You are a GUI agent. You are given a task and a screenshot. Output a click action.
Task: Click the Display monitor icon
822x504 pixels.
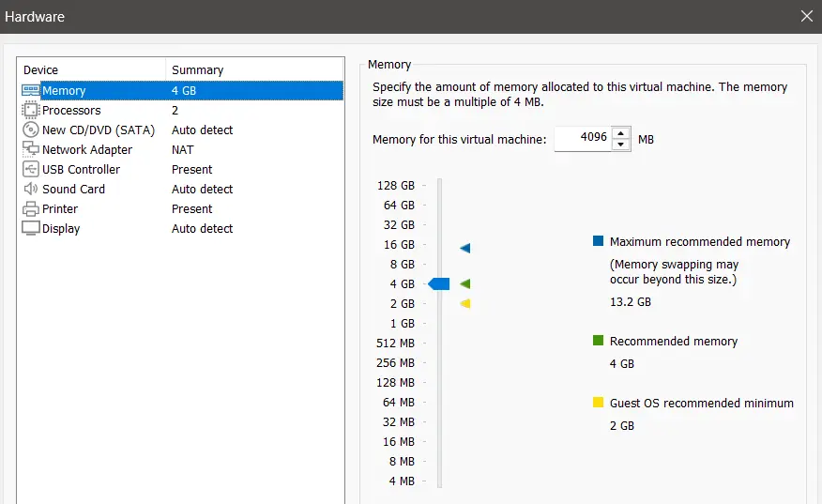click(30, 229)
